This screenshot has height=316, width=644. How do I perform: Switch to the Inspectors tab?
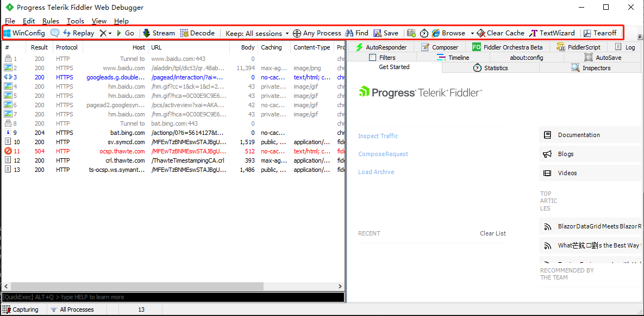(591, 68)
